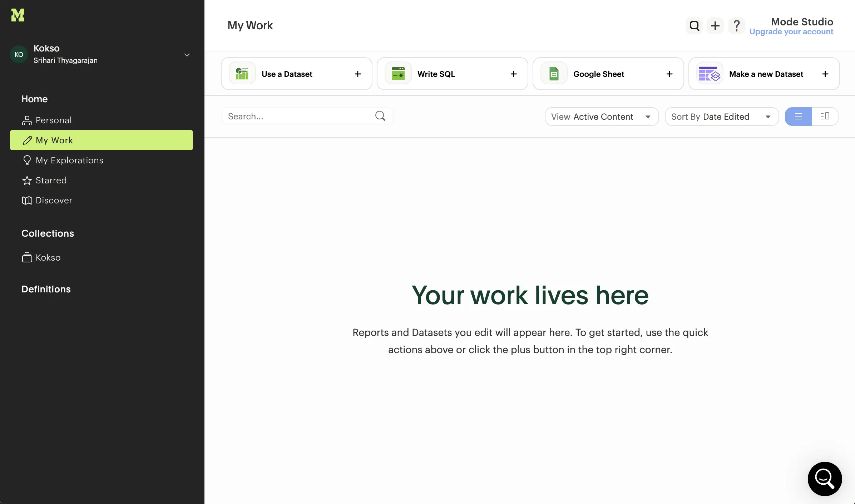Open the Definitions section
The image size is (855, 504).
point(46,289)
